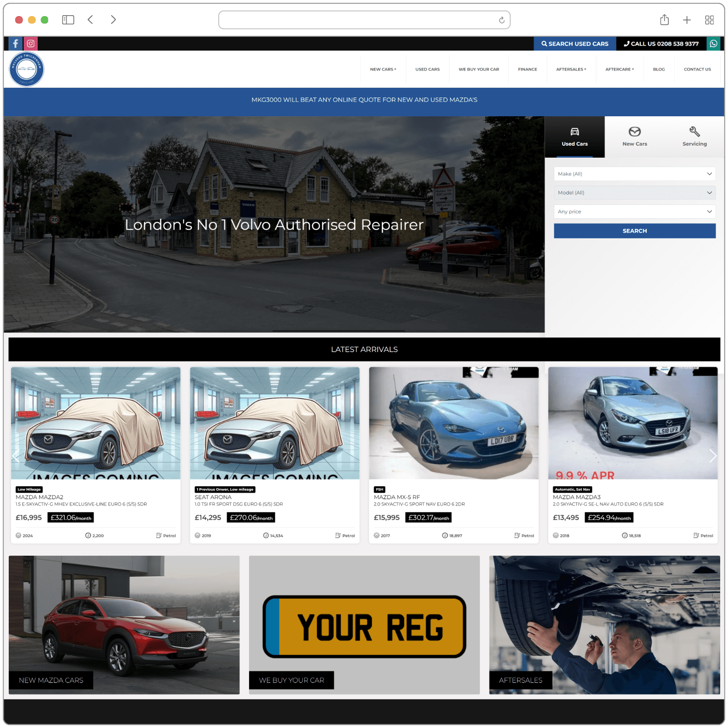The image size is (728, 728).
Task: Show next latest arrivals with right arrow
Action: pos(712,456)
